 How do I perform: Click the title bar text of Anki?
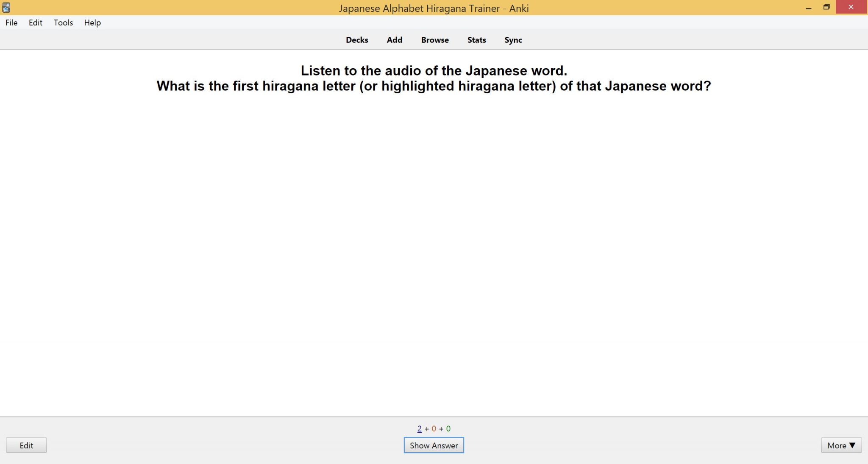click(434, 8)
